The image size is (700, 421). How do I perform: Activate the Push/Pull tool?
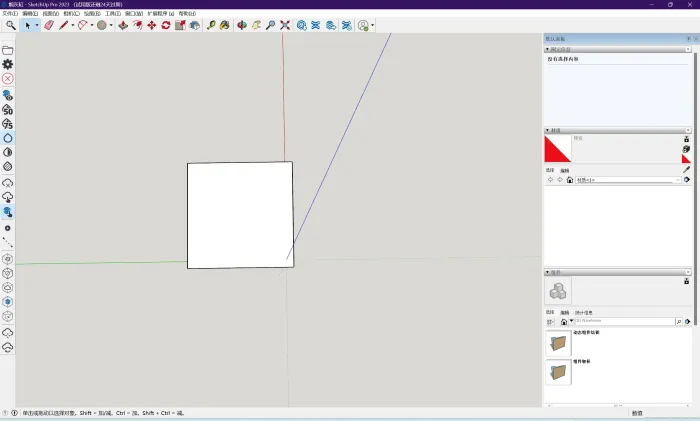point(123,25)
